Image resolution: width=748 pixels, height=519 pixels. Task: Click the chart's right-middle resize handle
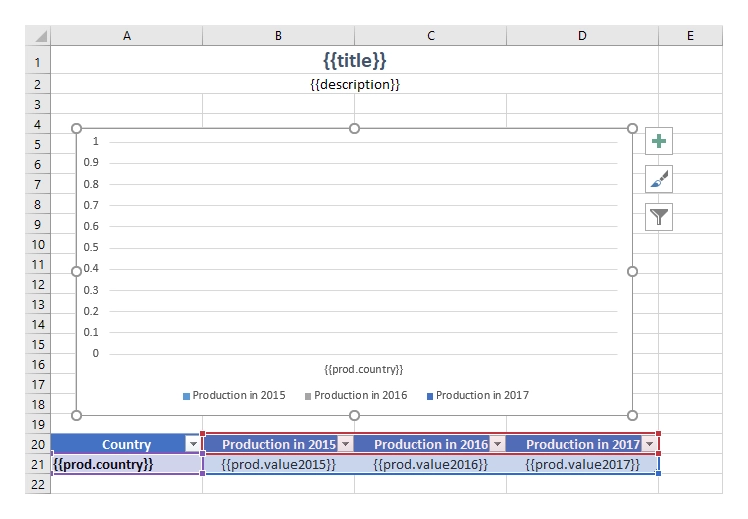tap(632, 271)
